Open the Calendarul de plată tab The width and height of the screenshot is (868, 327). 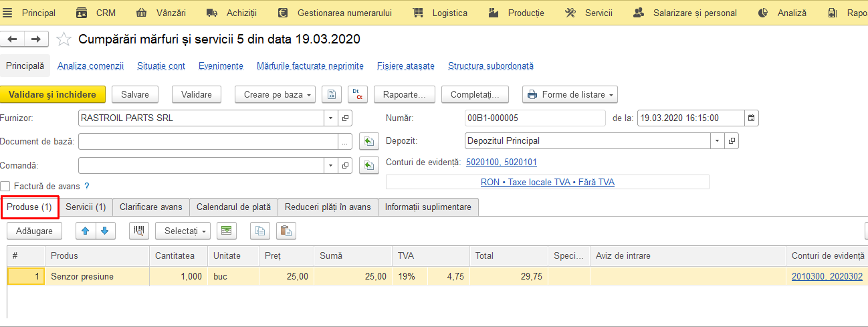[x=233, y=207]
